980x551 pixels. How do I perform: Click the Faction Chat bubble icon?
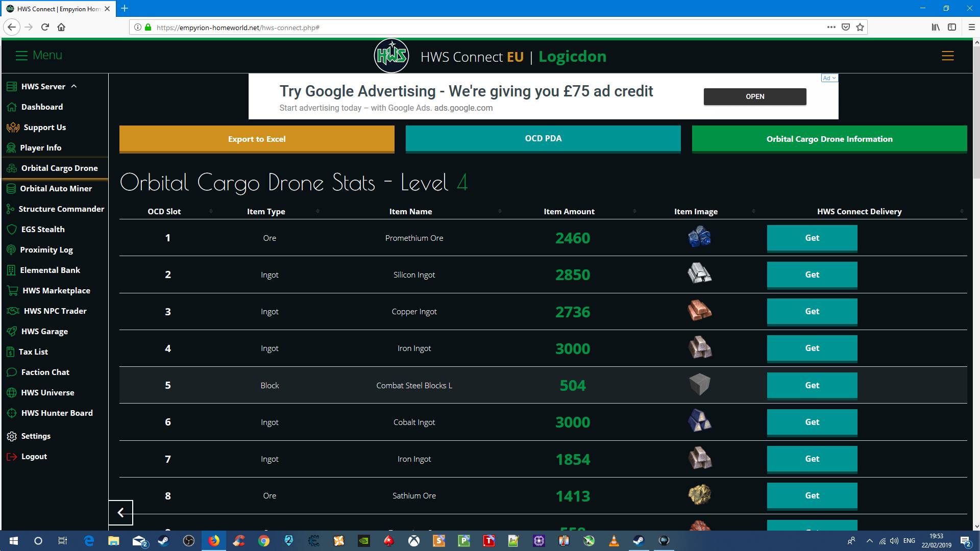(x=12, y=372)
